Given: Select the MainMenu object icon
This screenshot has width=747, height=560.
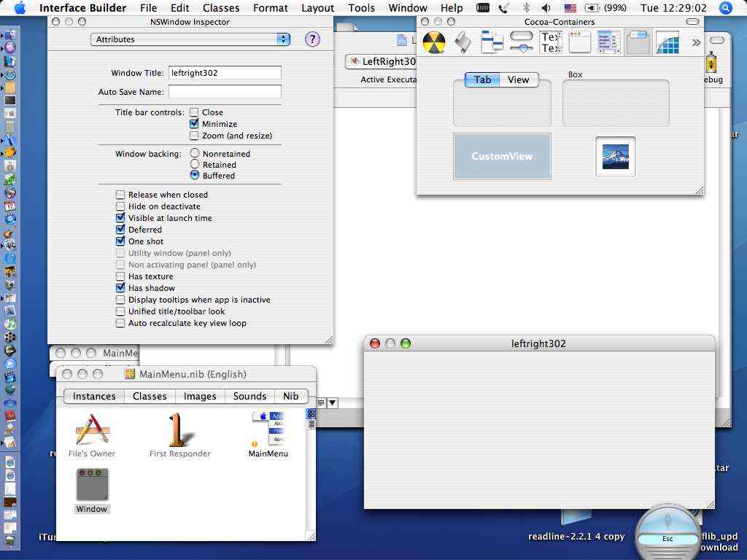Looking at the screenshot, I should click(x=268, y=429).
